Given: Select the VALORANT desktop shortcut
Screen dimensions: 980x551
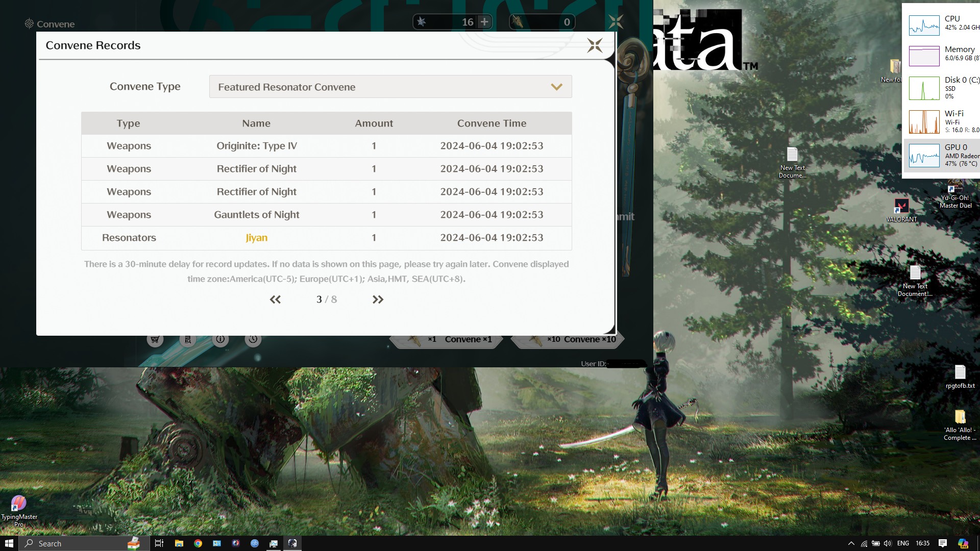Looking at the screenshot, I should (901, 210).
